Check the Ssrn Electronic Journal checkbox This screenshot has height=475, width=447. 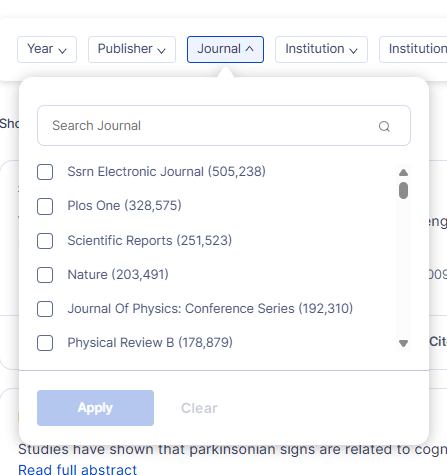(x=45, y=172)
